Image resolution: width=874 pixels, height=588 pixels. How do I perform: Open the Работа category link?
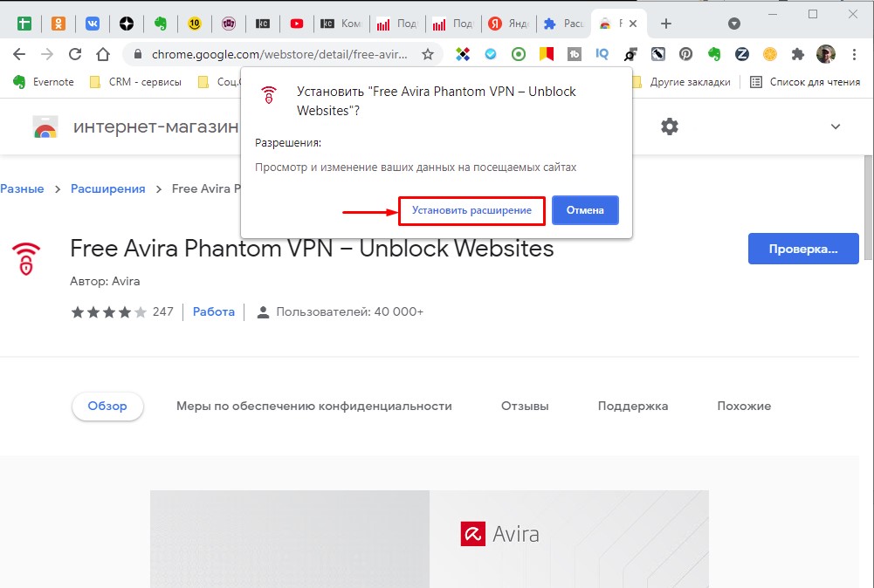point(214,311)
